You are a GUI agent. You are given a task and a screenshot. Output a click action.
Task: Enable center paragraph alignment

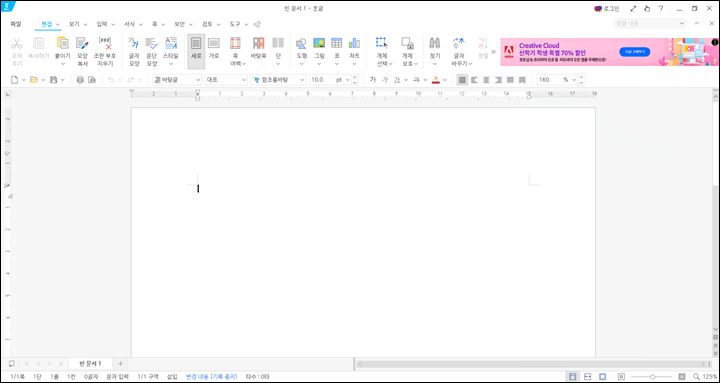pyautogui.click(x=486, y=80)
